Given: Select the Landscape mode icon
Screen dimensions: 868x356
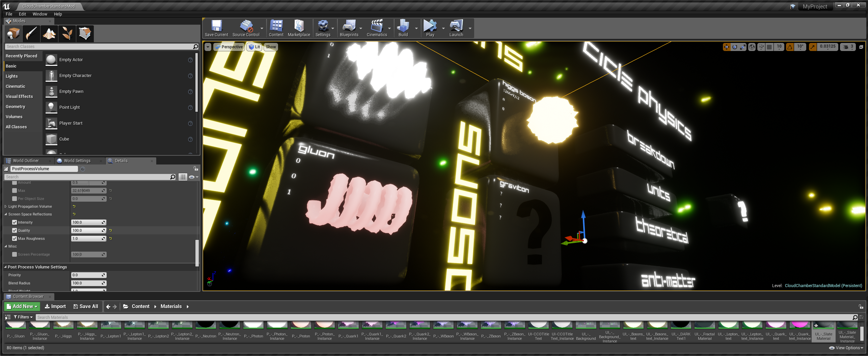Looking at the screenshot, I should tap(49, 33).
